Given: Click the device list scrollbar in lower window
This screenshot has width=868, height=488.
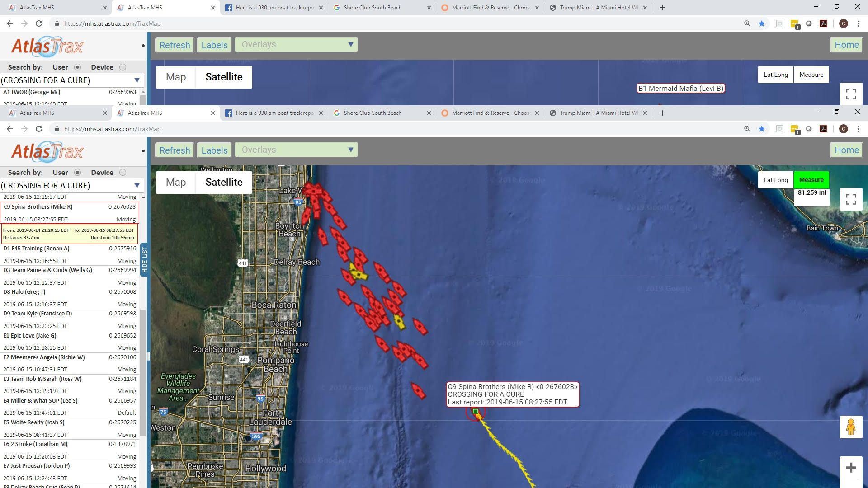Looking at the screenshot, I should [x=143, y=373].
